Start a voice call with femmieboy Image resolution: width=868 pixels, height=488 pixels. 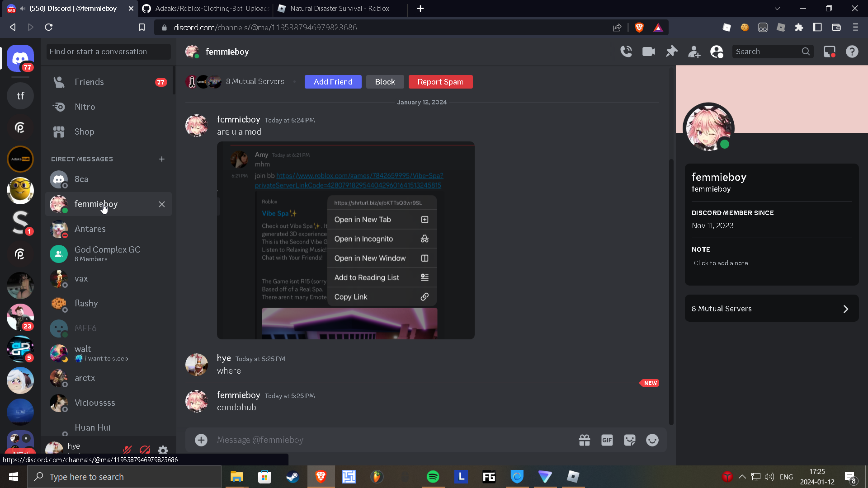click(626, 52)
